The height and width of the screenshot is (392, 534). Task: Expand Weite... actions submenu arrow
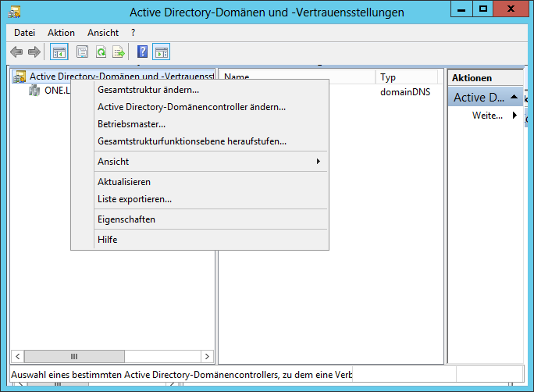click(x=514, y=116)
